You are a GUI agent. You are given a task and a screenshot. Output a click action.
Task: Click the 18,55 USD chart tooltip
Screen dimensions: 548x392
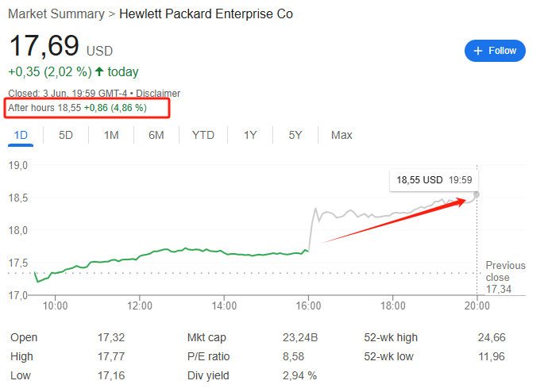point(439,180)
